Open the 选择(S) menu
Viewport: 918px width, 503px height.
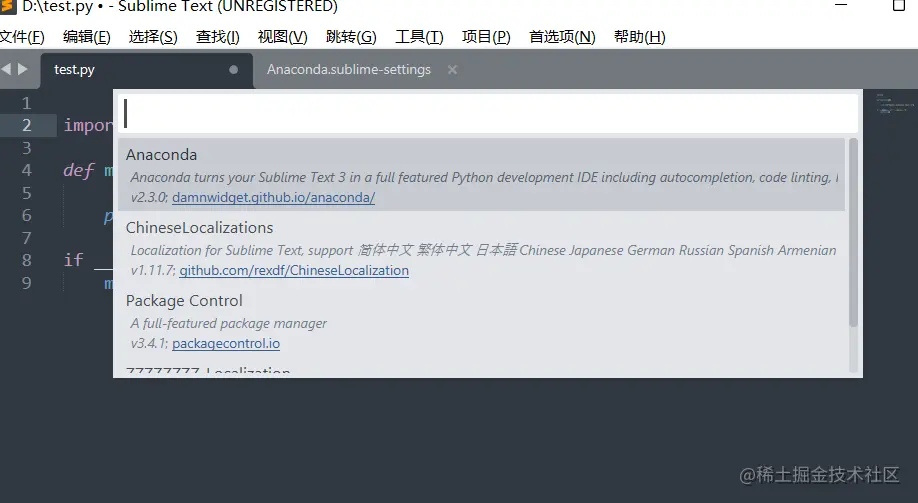click(153, 37)
